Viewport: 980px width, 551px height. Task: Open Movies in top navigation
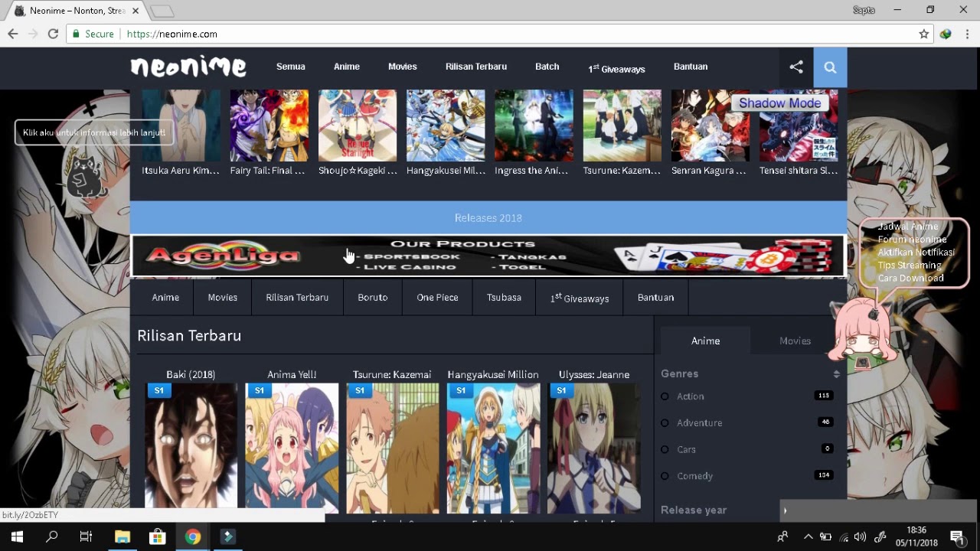[x=403, y=67]
